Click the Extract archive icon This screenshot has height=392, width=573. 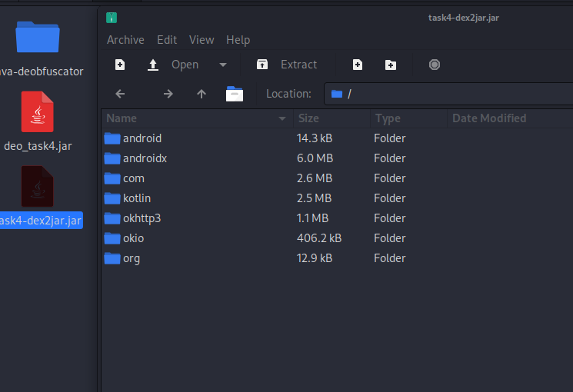[262, 65]
